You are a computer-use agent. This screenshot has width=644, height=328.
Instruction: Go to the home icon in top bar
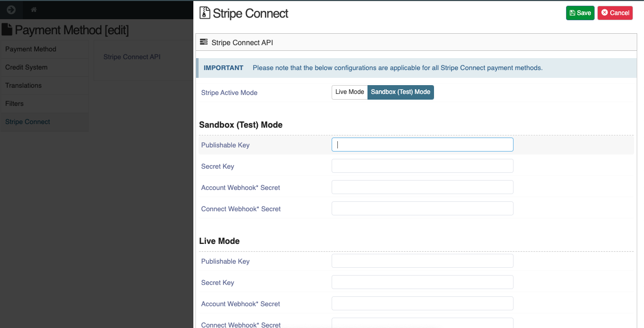click(x=34, y=10)
